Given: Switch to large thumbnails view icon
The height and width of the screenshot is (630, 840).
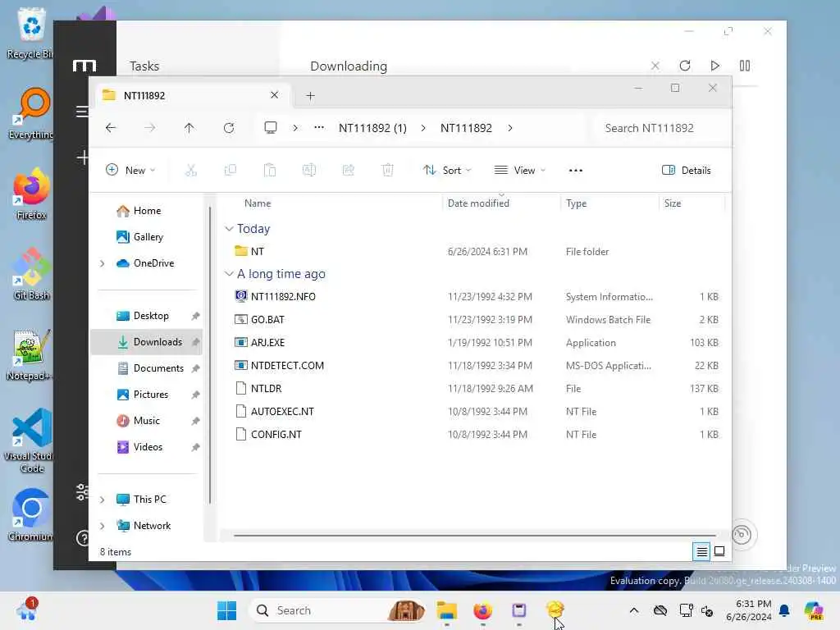Looking at the screenshot, I should coord(719,551).
